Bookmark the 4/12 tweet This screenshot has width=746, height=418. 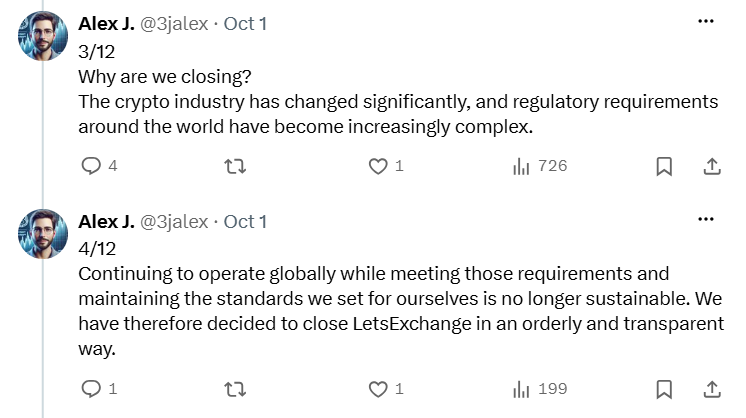pyautogui.click(x=664, y=389)
